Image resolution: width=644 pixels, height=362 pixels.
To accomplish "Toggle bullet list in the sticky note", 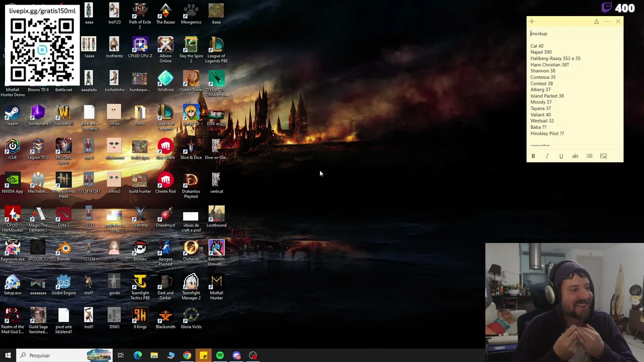I will point(589,156).
